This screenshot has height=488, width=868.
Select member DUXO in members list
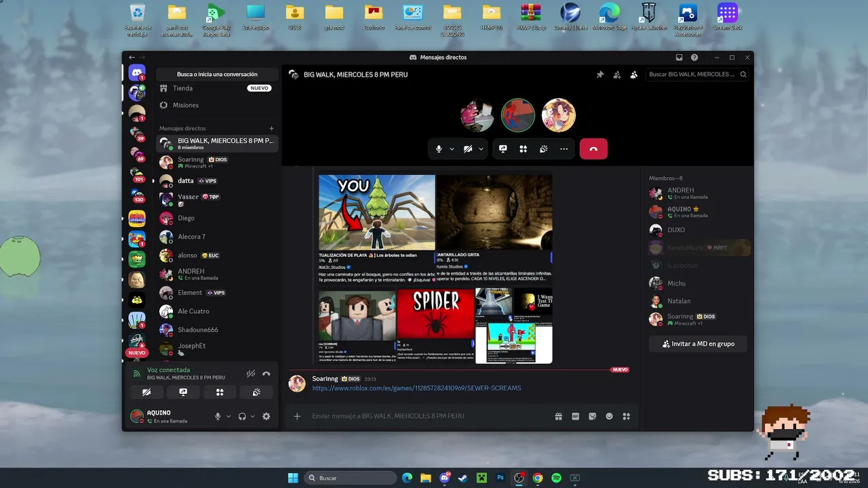click(x=698, y=230)
